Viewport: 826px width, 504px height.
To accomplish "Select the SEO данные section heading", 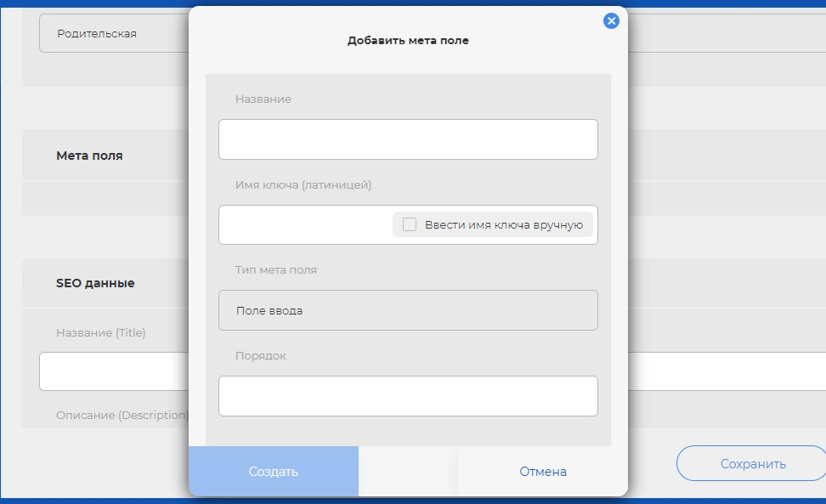I will pyautogui.click(x=95, y=283).
